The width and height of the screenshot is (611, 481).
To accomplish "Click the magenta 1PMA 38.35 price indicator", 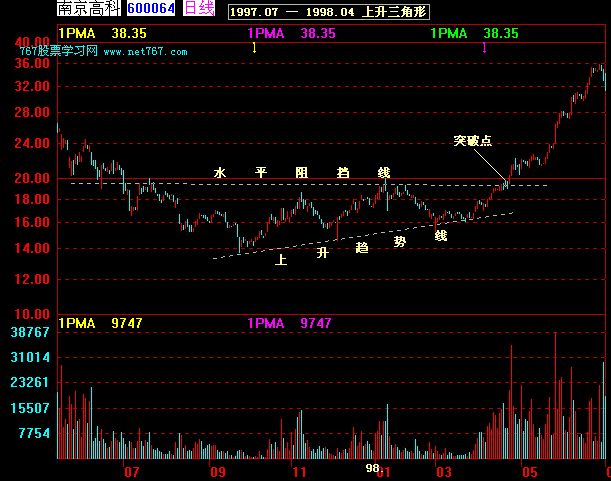I will (291, 34).
